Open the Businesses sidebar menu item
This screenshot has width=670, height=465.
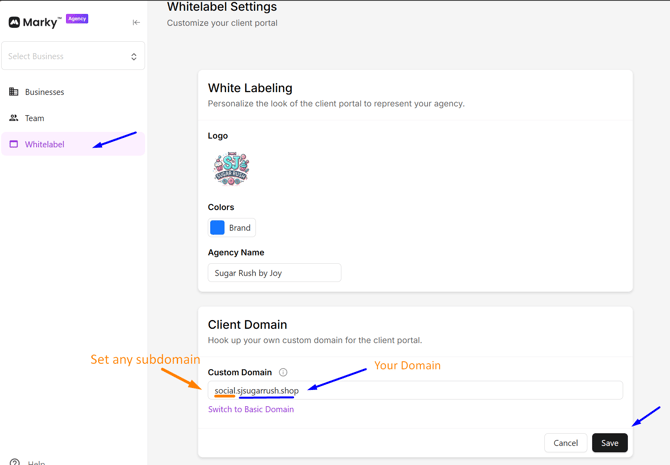[x=45, y=92]
